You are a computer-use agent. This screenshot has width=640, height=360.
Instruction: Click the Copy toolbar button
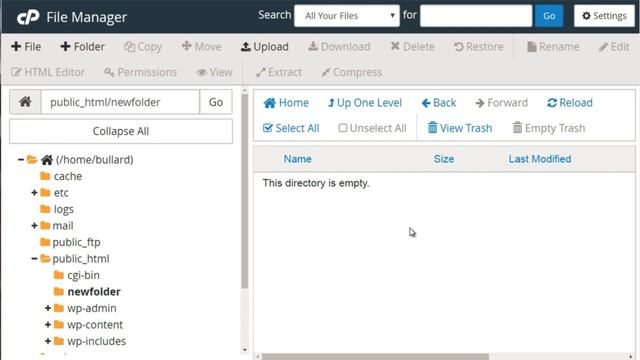[x=143, y=47]
